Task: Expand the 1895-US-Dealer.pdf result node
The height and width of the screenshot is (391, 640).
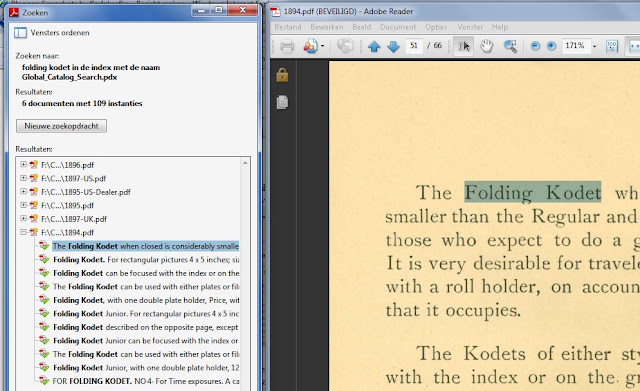Action: click(23, 191)
